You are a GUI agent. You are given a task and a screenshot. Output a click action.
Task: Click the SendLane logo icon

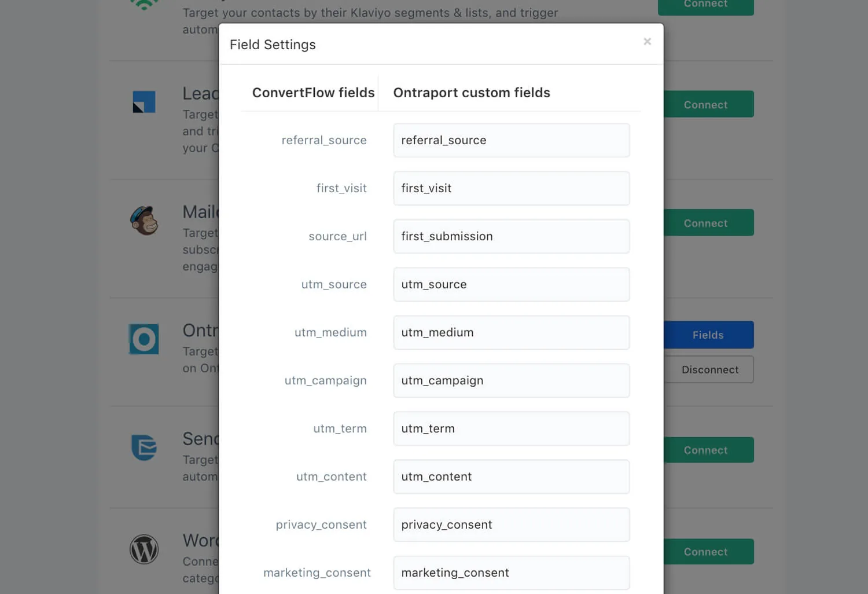pyautogui.click(x=144, y=448)
